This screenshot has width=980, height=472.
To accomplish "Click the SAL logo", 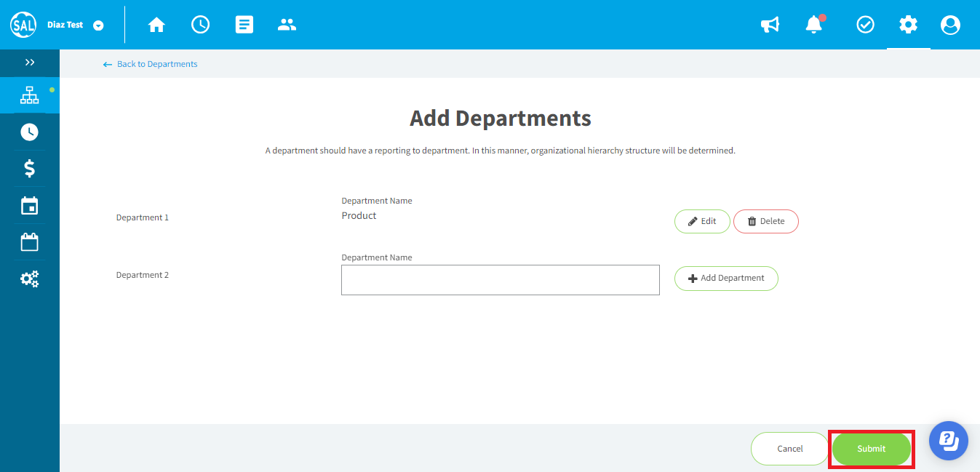I will (23, 25).
